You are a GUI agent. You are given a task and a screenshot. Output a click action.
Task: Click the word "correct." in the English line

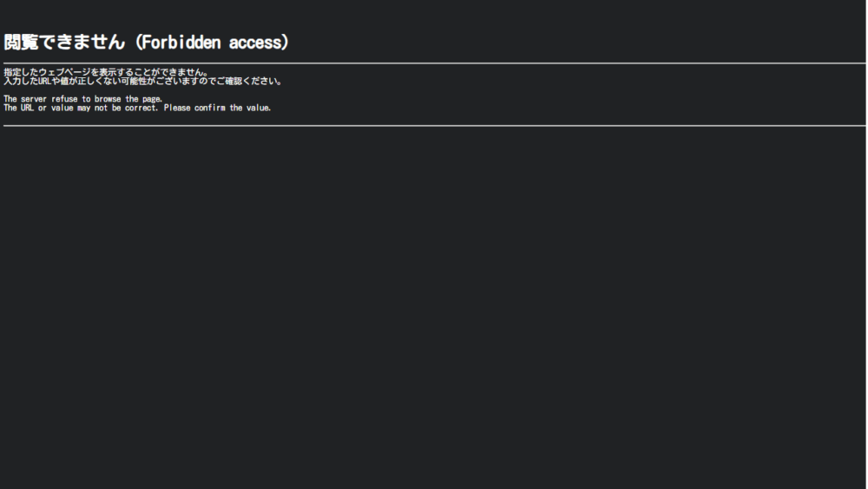coord(141,108)
